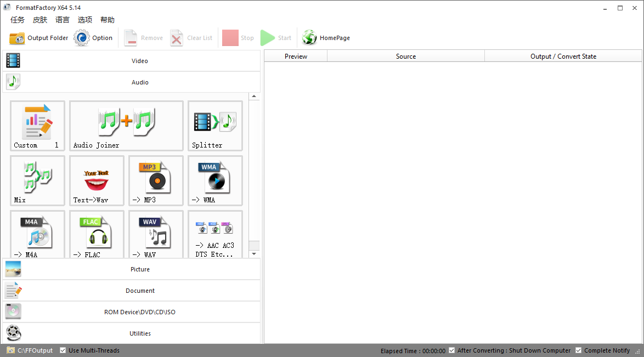
Task: Click the Clear List toolbar button
Action: point(191,38)
